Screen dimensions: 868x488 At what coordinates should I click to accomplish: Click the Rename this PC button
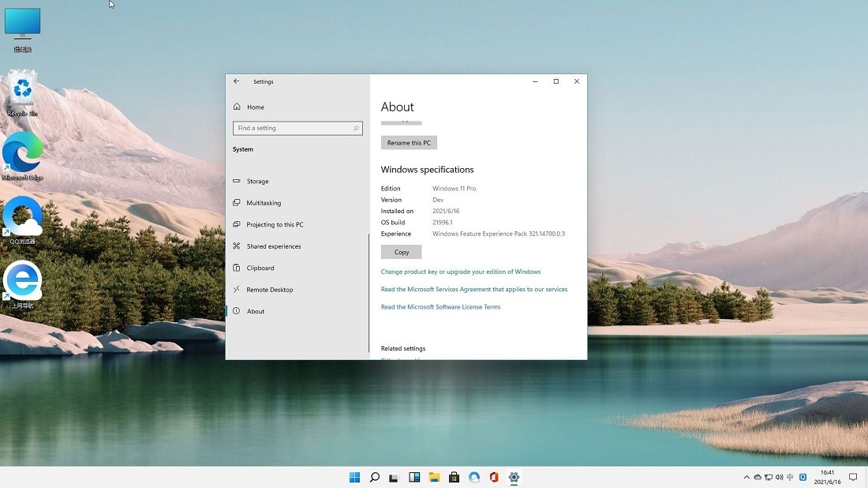pyautogui.click(x=409, y=142)
